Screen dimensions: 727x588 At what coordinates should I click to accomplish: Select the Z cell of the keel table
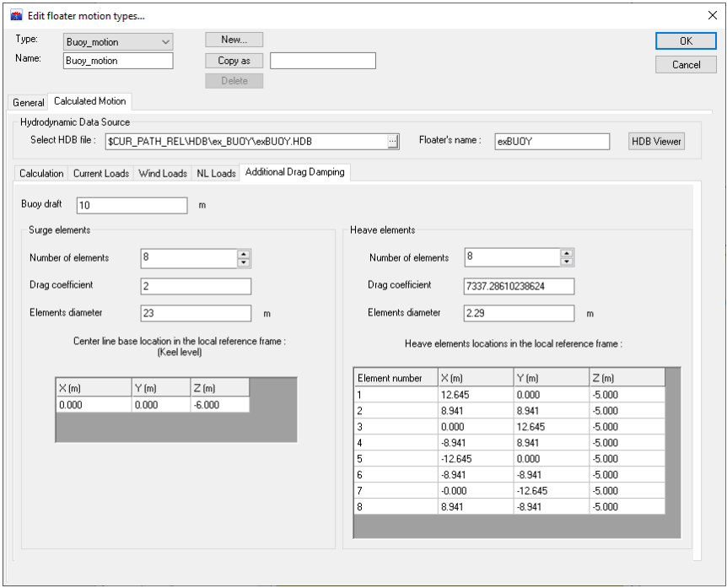point(219,405)
